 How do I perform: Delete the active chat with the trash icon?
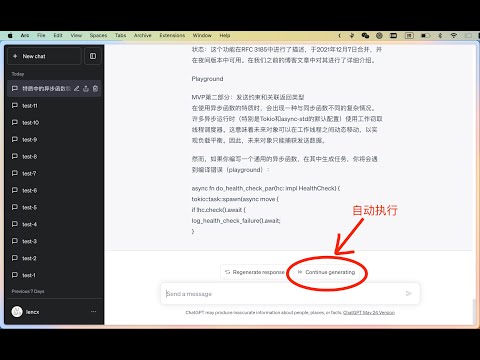pos(95,88)
